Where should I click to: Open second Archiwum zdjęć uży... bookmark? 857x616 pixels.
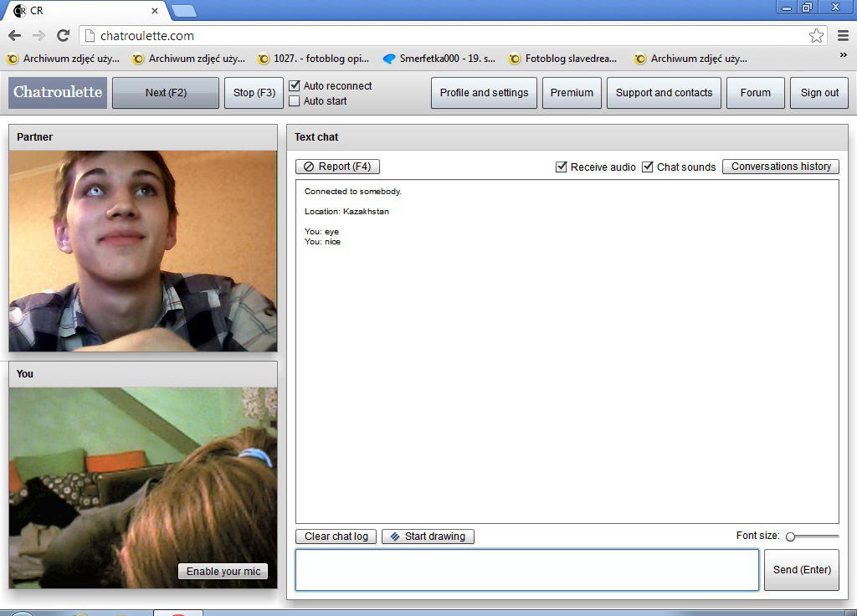[x=189, y=59]
